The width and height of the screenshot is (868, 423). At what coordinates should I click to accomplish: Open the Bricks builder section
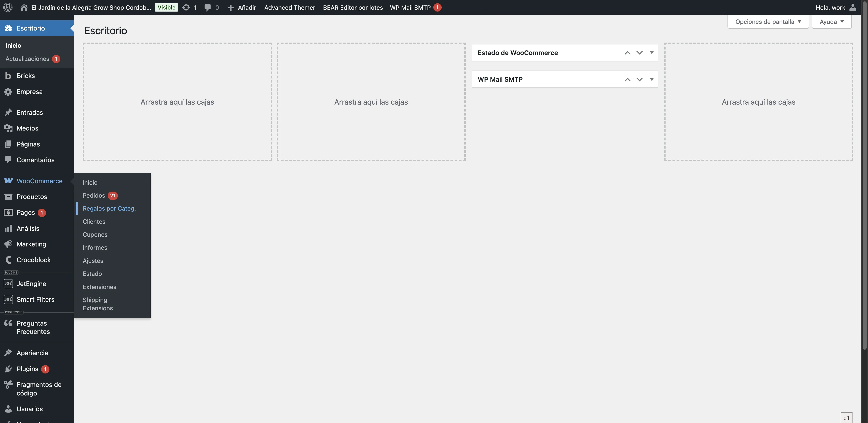click(x=8, y=76)
